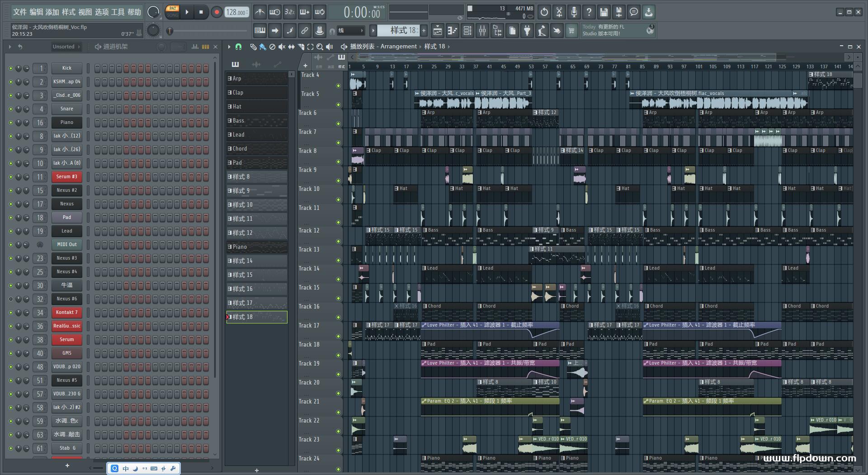Viewport: 868px width, 475px height.
Task: Mute the Kick channel with its green LED
Action: click(x=11, y=68)
